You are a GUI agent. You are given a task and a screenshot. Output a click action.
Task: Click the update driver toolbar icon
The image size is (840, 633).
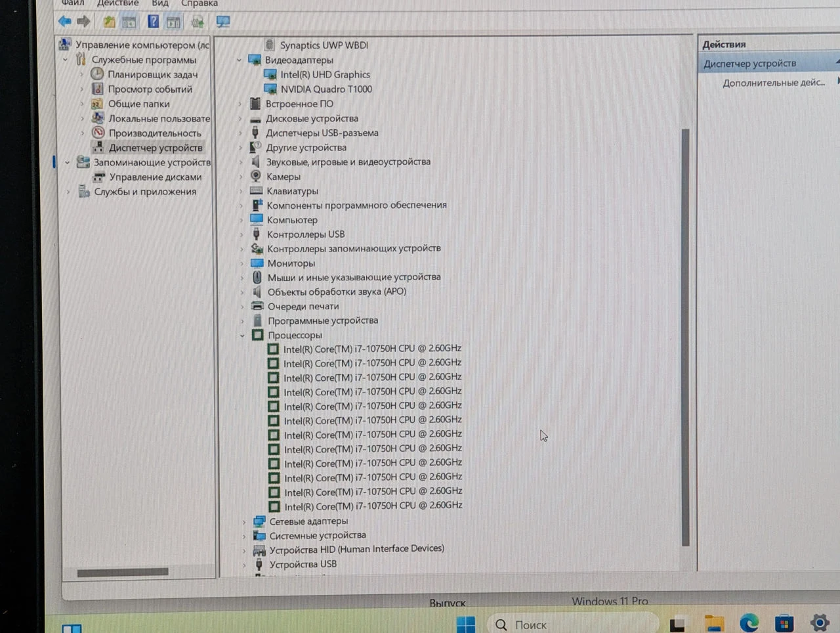197,22
